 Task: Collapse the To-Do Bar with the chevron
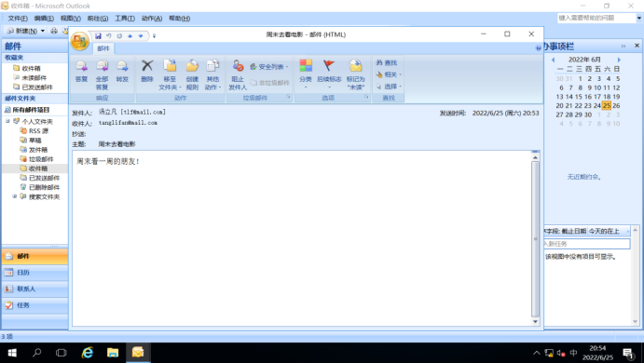(x=623, y=46)
